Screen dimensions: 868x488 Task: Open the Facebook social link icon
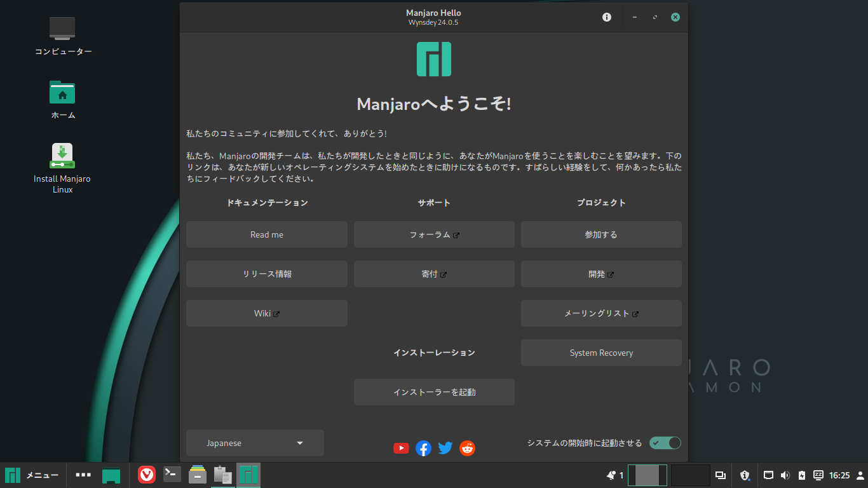point(423,448)
